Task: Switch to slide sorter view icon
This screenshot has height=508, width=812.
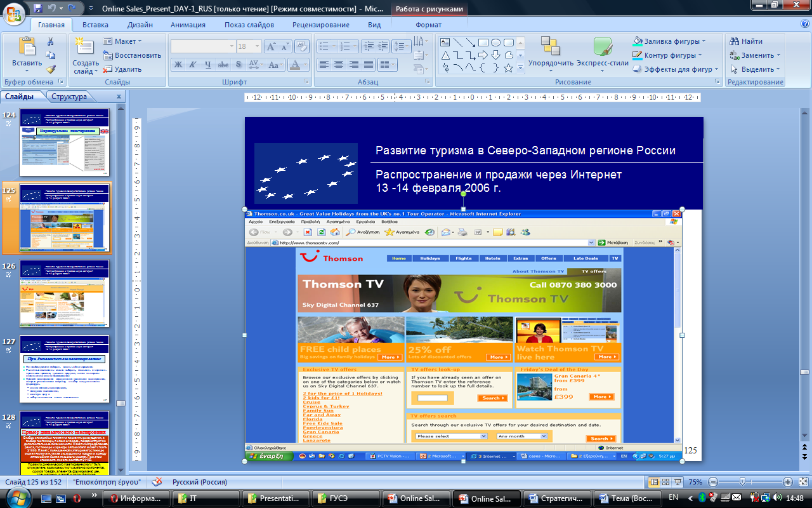Action: click(x=667, y=482)
